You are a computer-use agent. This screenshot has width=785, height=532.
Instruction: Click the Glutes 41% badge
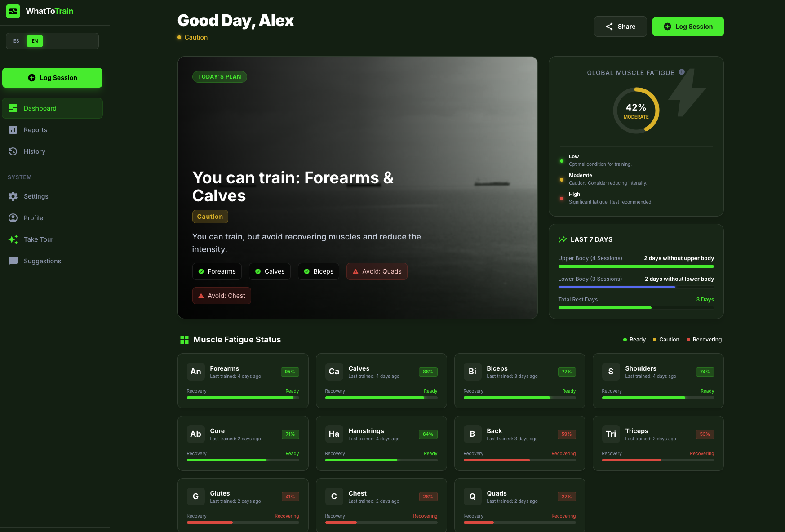point(290,497)
